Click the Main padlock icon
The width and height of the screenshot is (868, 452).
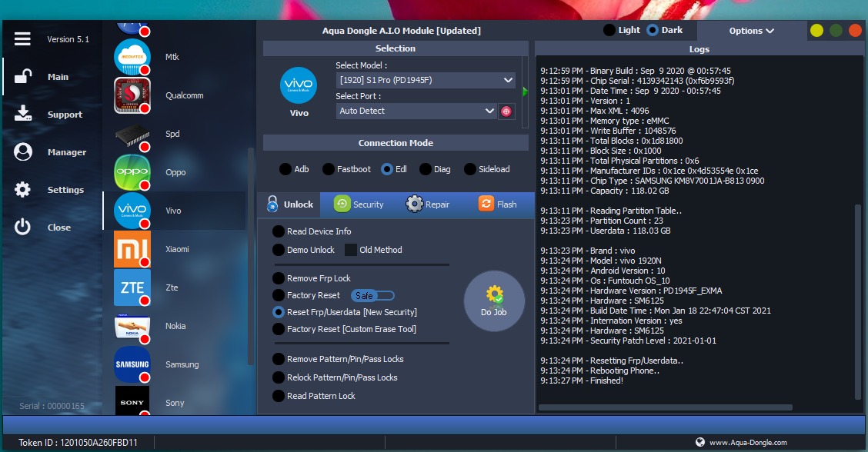pyautogui.click(x=22, y=76)
